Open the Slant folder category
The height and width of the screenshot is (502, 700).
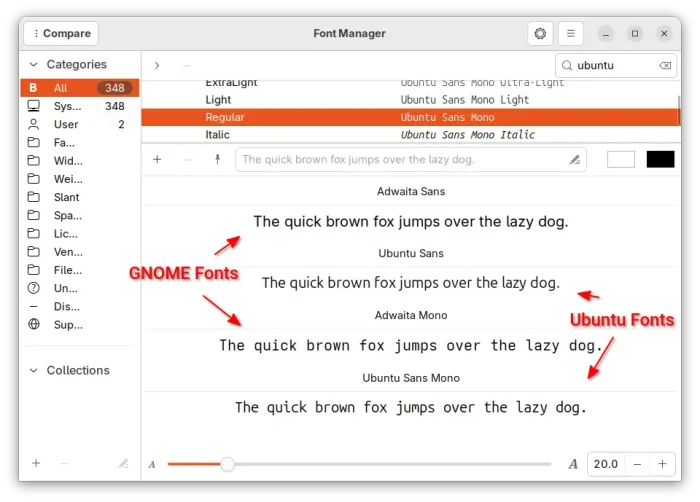[x=80, y=197]
